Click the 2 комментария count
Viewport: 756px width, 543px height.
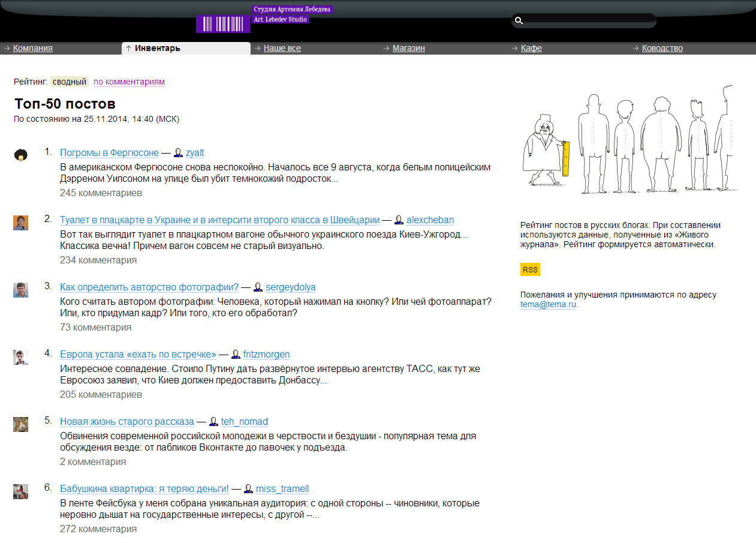coord(93,462)
